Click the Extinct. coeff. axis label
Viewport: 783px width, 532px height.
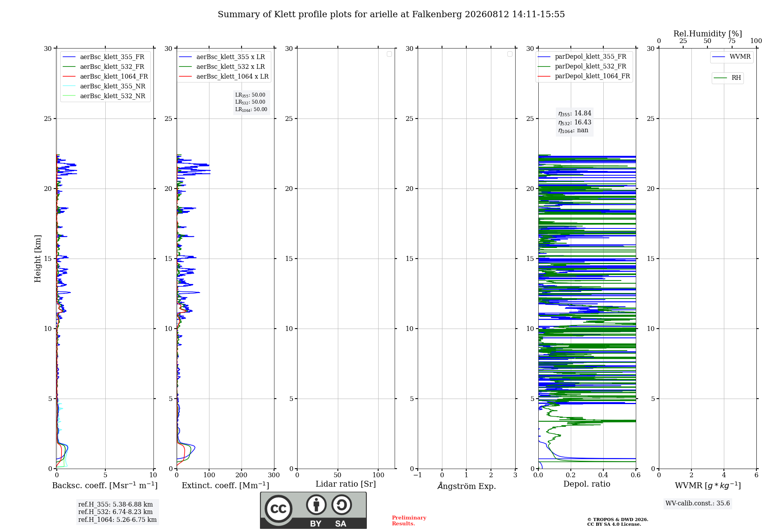(x=226, y=485)
